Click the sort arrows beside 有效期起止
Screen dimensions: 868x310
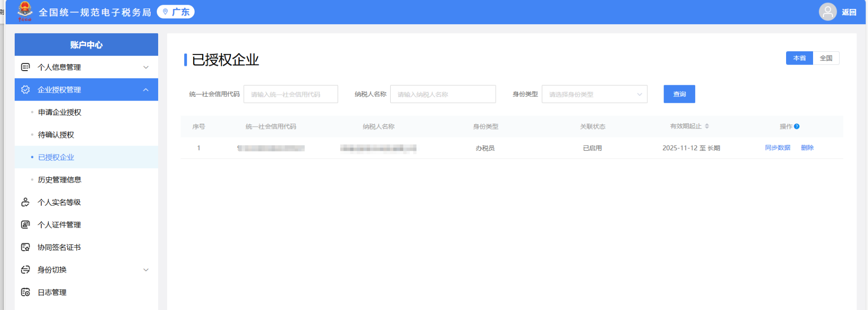(707, 126)
